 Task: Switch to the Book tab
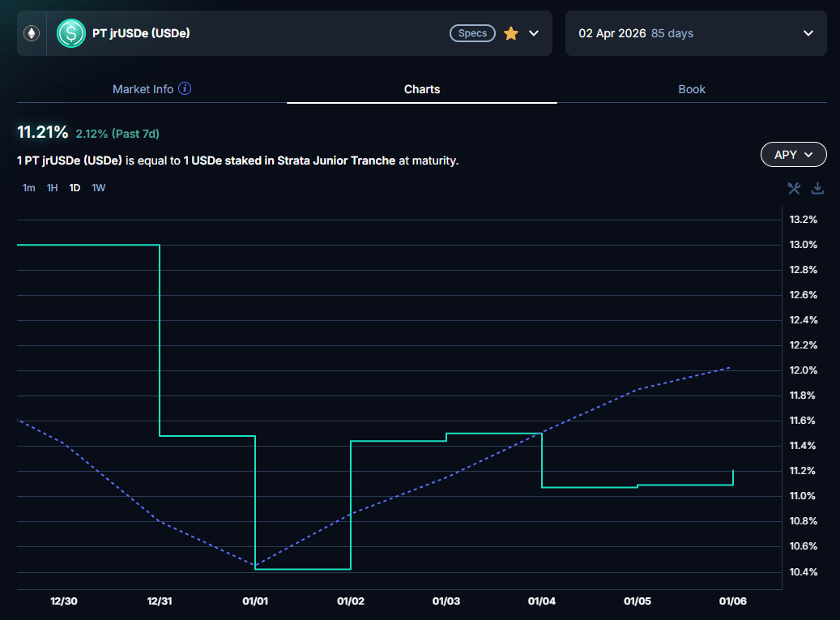coord(692,89)
